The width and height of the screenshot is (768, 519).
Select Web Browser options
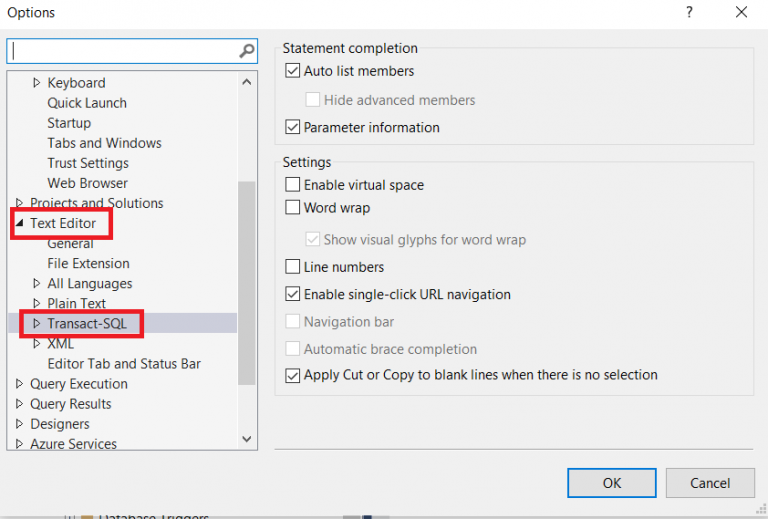pyautogui.click(x=88, y=183)
